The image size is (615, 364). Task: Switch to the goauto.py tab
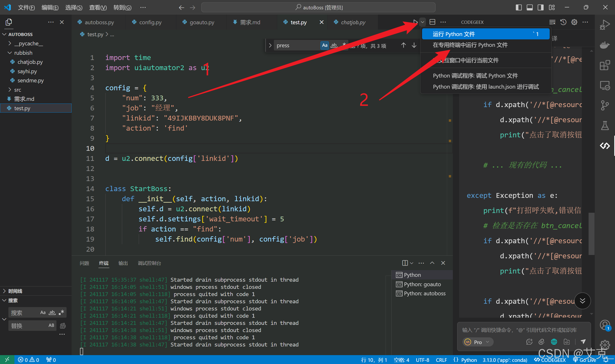coord(202,22)
